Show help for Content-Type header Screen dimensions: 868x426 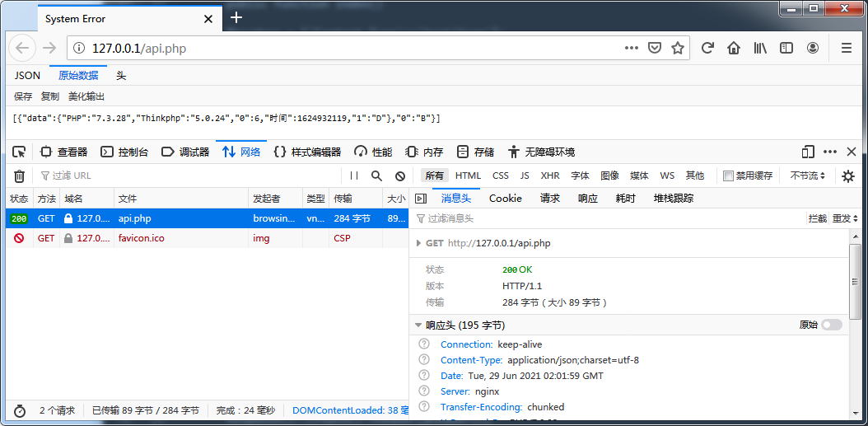[x=425, y=359]
